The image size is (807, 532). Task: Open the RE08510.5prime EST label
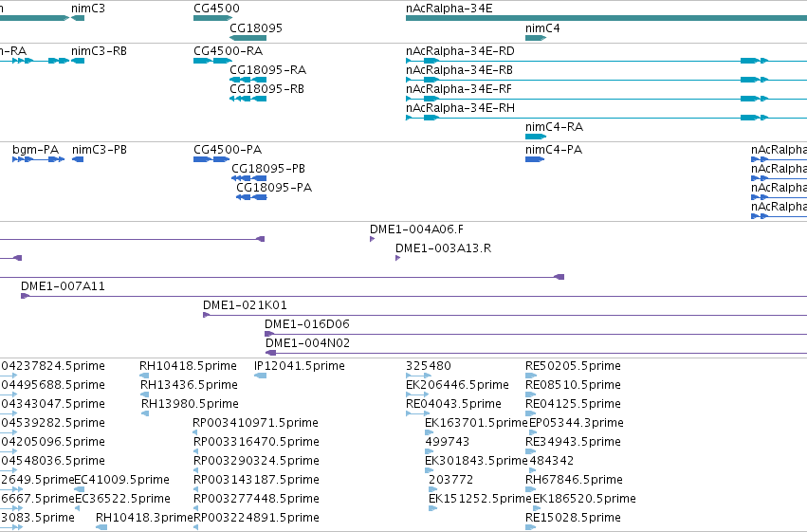coord(573,385)
